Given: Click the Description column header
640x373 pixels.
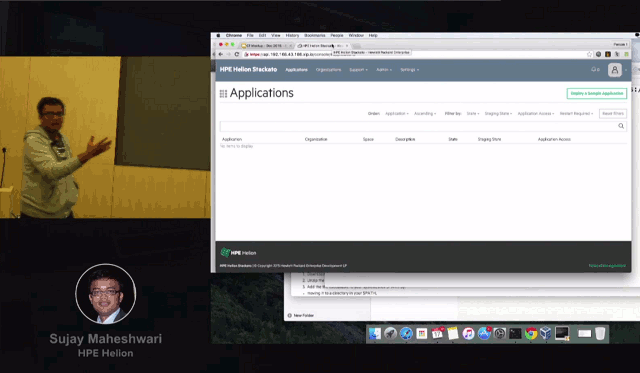Looking at the screenshot, I should [405, 139].
